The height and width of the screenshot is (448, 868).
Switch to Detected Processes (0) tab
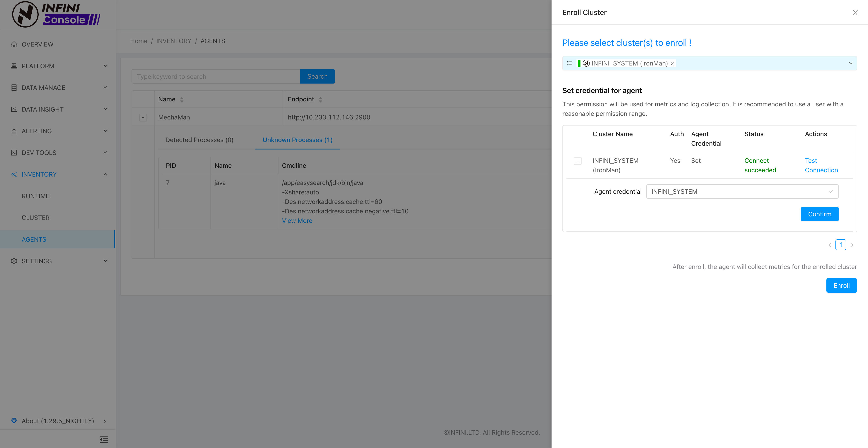(x=199, y=140)
